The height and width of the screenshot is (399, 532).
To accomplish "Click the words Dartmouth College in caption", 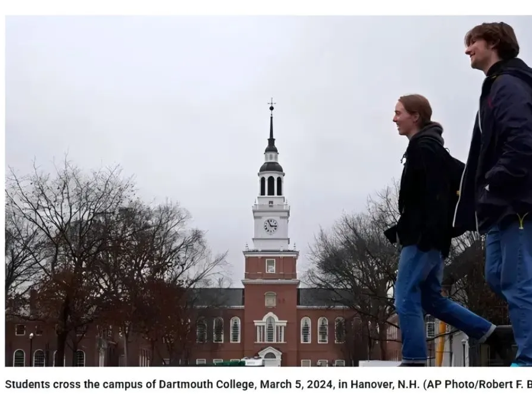I will (x=206, y=385).
